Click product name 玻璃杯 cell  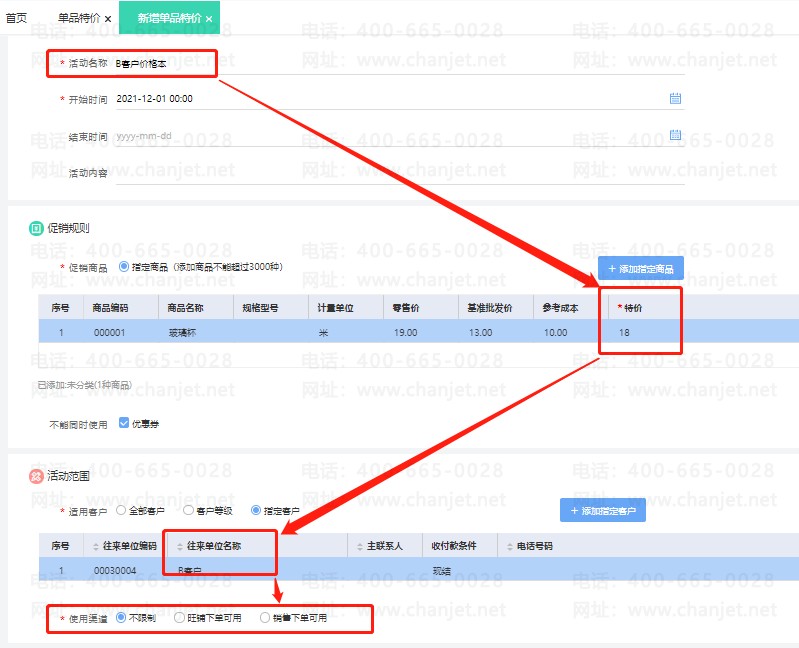tap(182, 333)
